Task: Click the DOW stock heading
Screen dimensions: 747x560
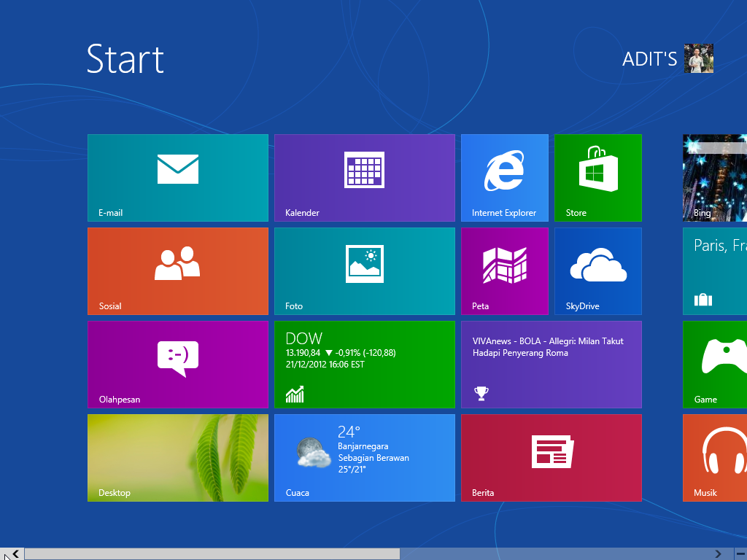Action: pos(304,338)
